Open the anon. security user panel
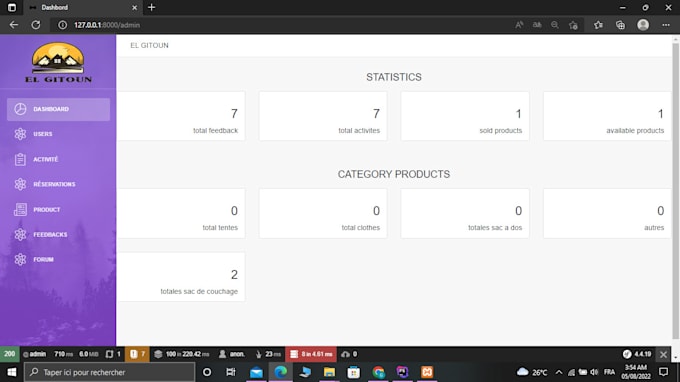Viewport: 680px width, 382px height. 232,354
